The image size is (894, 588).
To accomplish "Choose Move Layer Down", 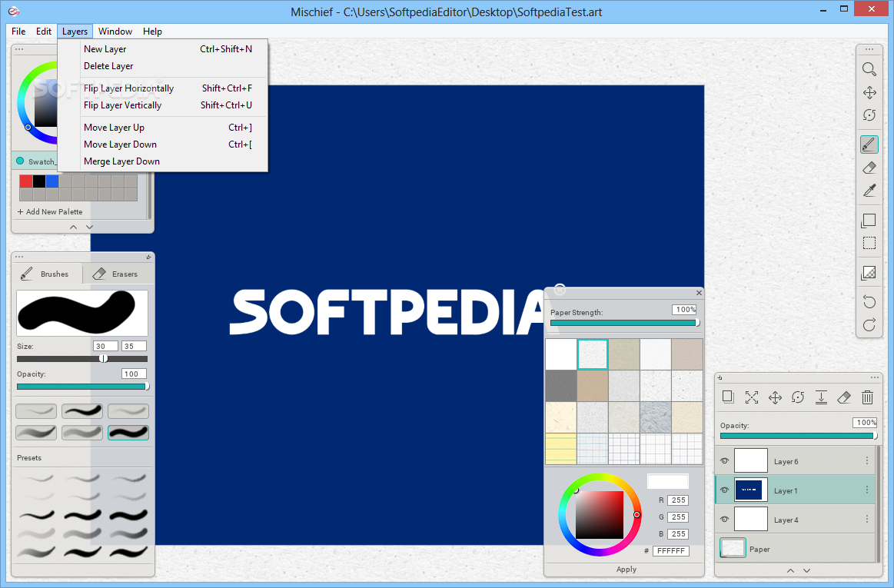I will [162, 145].
